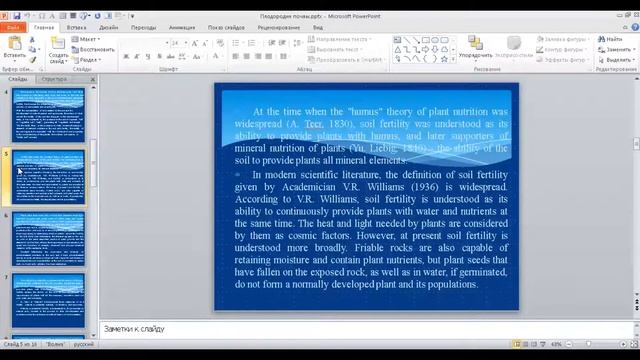Open the font size dropdown showing 24
Image resolution: width=640 pixels, height=360 pixels.
(186, 43)
